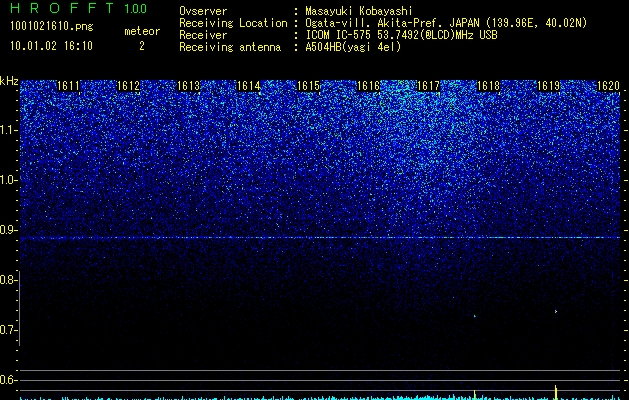
Task: Click the Receiving Location label
Action: click(233, 23)
